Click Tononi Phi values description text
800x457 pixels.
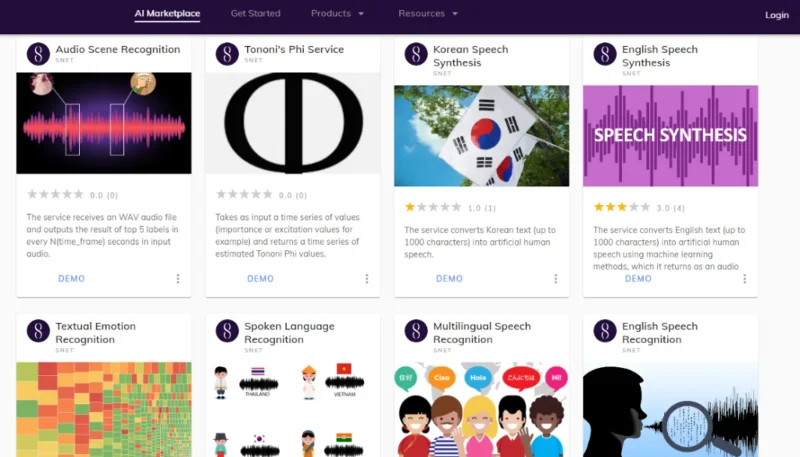click(x=288, y=235)
